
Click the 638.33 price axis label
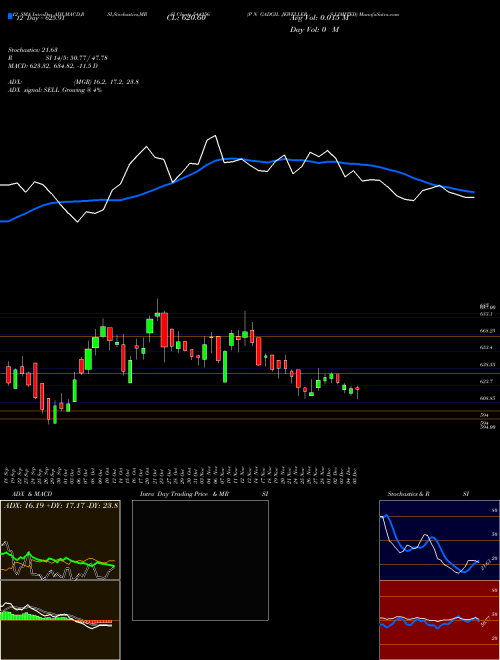[x=487, y=365]
